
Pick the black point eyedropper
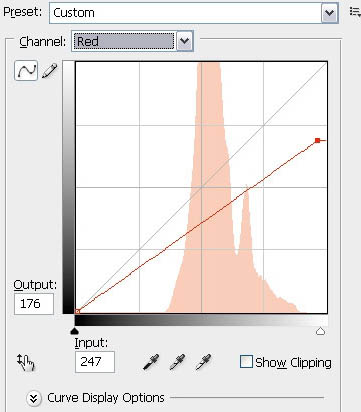click(151, 362)
